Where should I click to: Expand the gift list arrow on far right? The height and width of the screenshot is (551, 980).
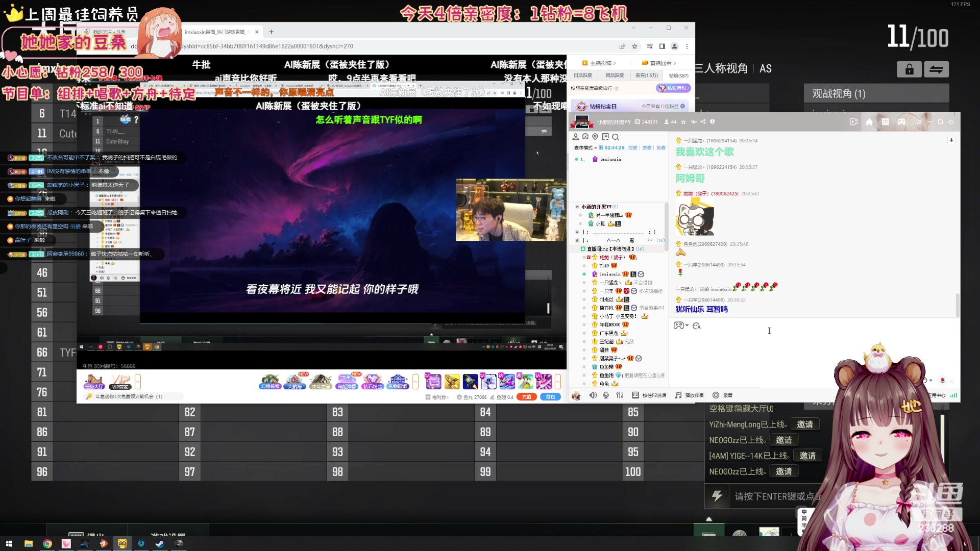tap(558, 382)
